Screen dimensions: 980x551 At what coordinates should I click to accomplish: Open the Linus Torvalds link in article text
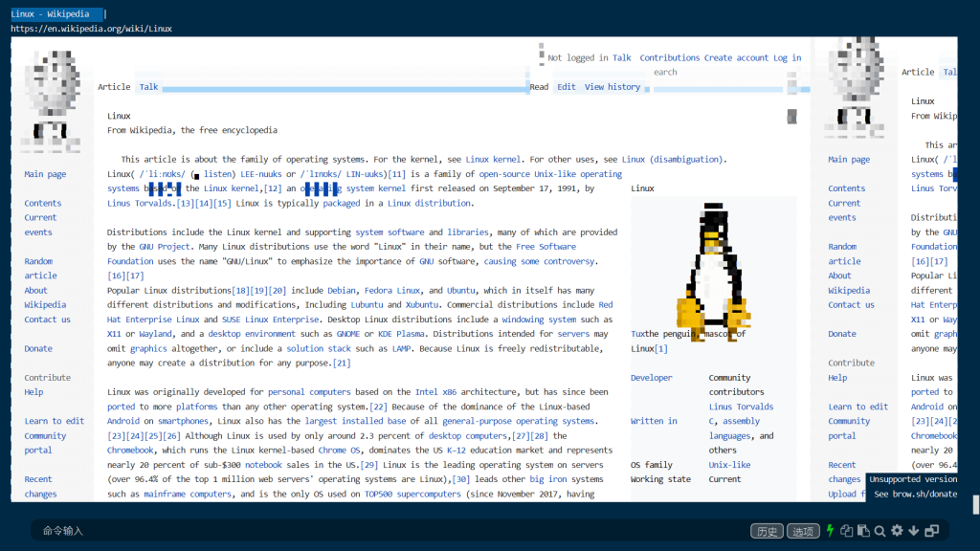(140, 203)
